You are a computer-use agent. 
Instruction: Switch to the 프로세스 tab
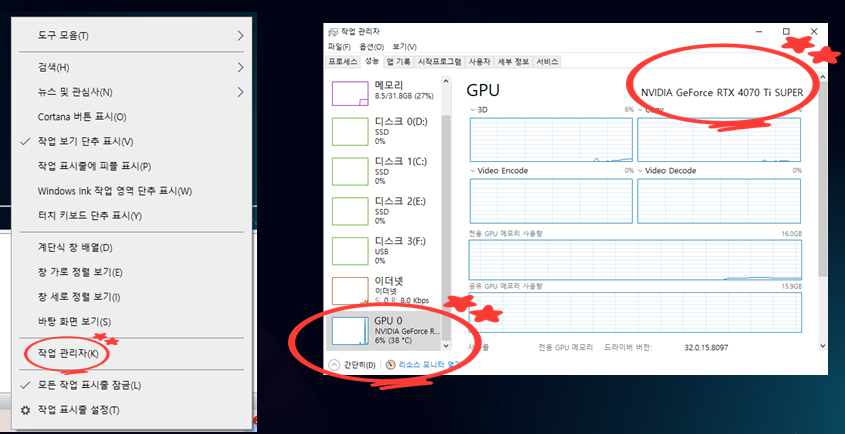[x=343, y=62]
